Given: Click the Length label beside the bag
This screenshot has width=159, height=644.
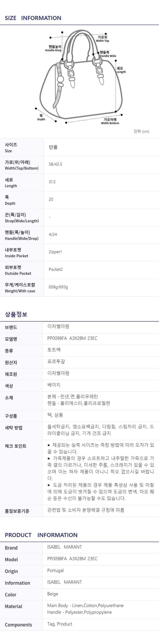Looking at the screenshot, I should [121, 70].
